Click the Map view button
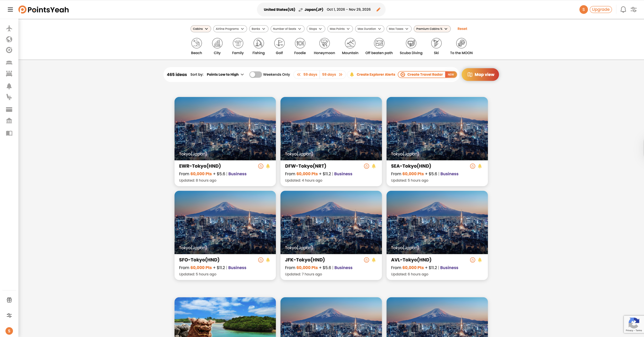Screen dimensions: 644x337 tap(480, 75)
